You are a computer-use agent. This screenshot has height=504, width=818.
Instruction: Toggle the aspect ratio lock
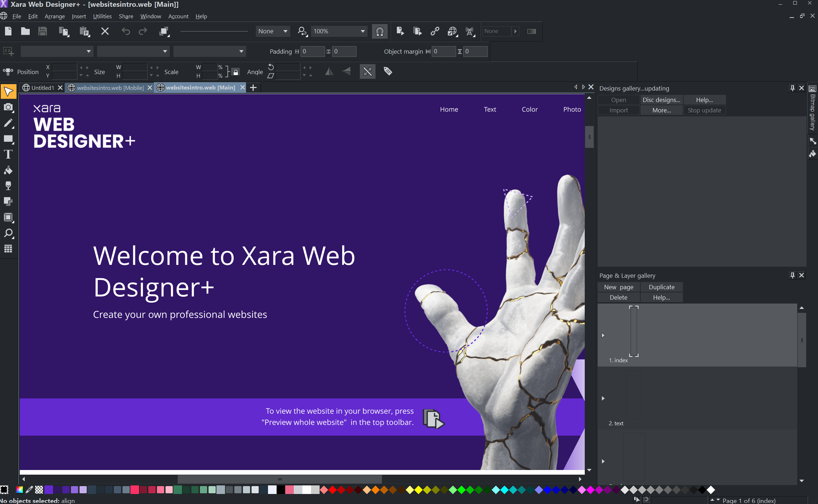click(x=236, y=72)
